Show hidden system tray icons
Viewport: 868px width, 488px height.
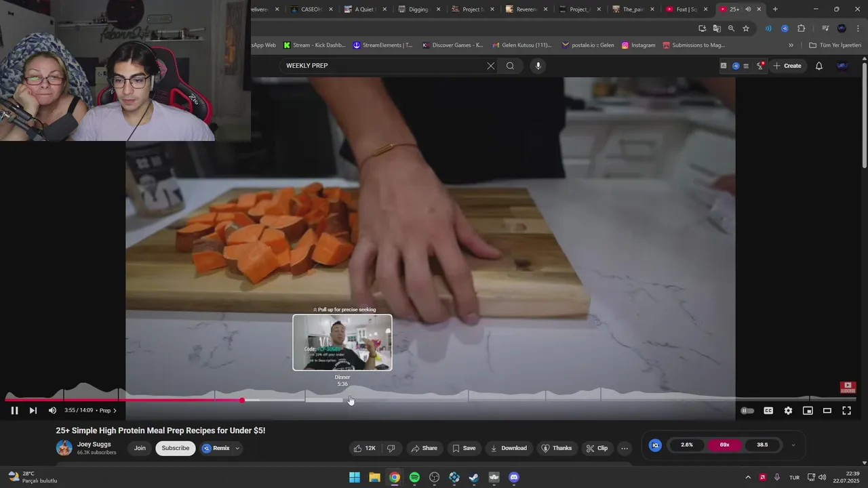(748, 477)
